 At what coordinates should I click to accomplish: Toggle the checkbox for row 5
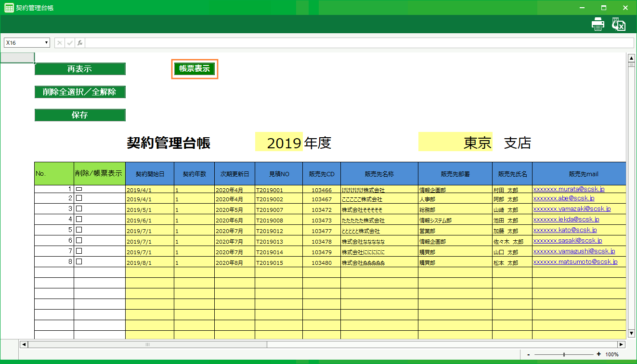(79, 230)
